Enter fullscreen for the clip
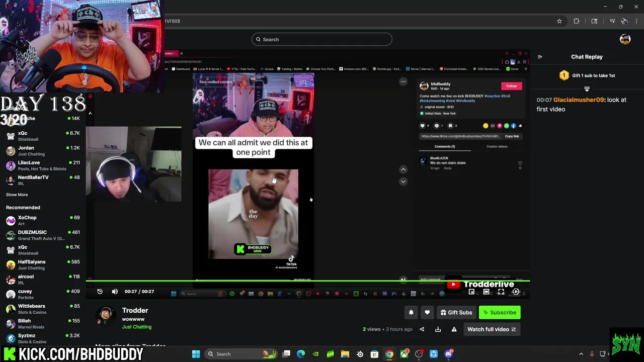644x362 pixels. (501, 292)
